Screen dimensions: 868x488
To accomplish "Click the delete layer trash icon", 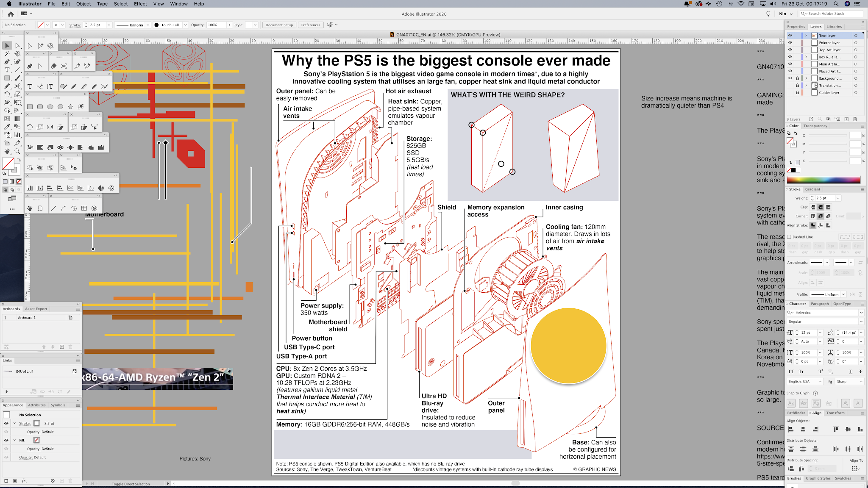I will [855, 119].
